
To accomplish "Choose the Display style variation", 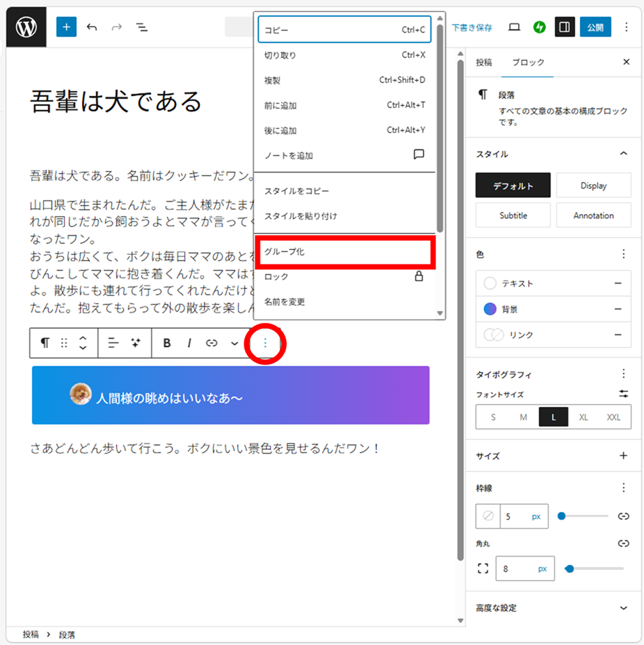I will point(593,186).
